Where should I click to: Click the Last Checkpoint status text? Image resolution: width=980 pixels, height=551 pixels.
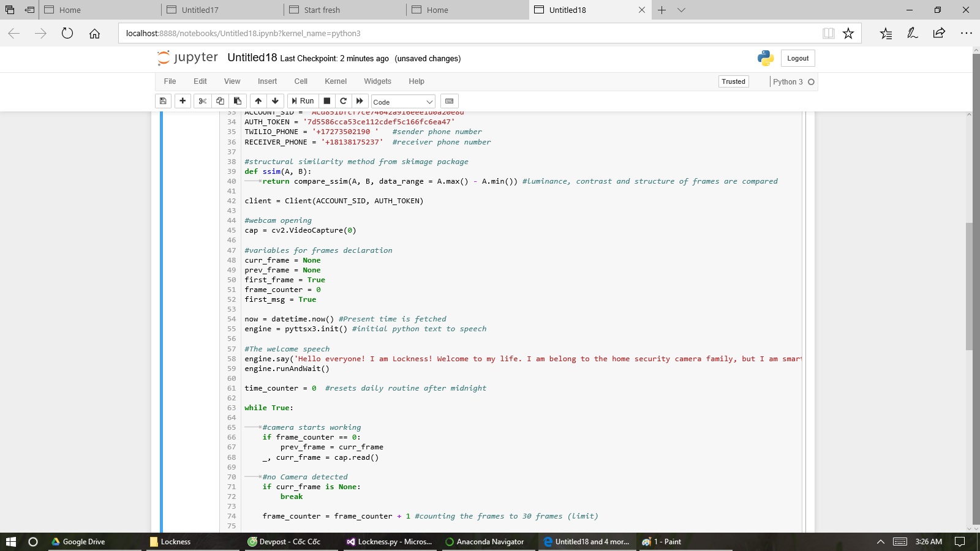click(x=334, y=59)
